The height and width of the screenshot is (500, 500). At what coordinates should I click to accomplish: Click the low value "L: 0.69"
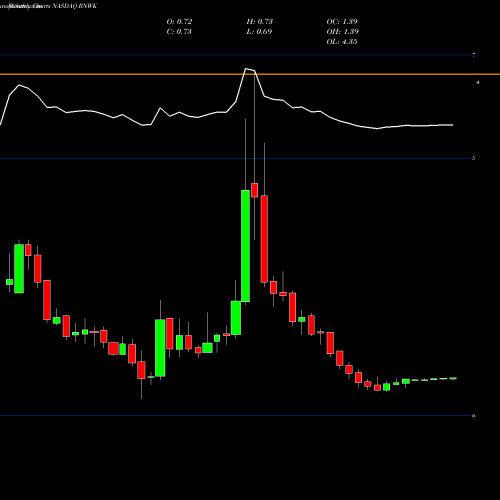pos(260,32)
